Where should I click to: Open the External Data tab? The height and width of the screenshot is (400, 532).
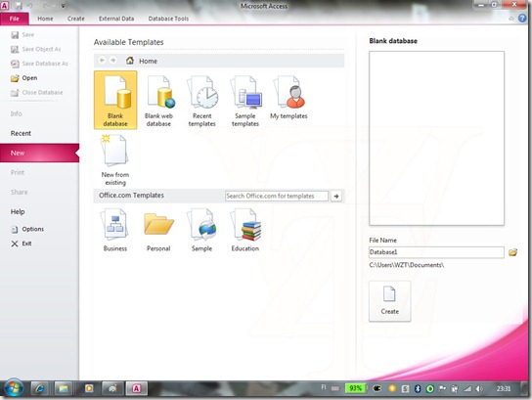[x=116, y=19]
